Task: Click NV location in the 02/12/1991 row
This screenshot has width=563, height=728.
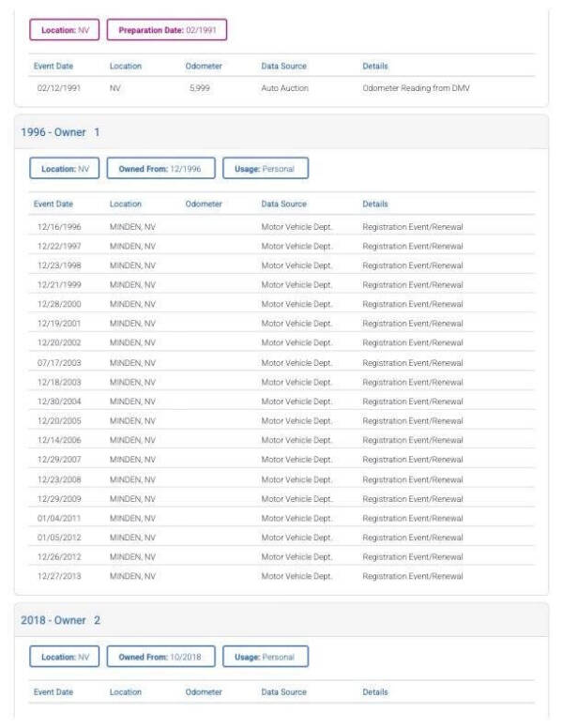Action: click(114, 88)
